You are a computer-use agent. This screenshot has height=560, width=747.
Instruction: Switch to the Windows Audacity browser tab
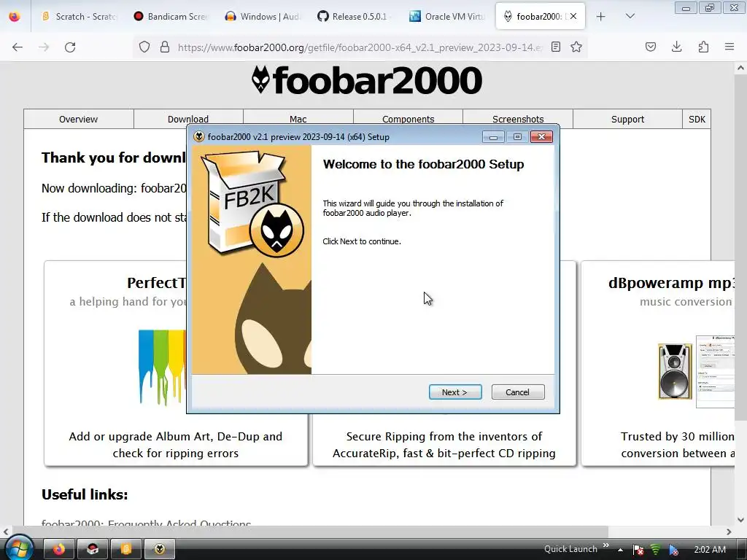tap(263, 16)
